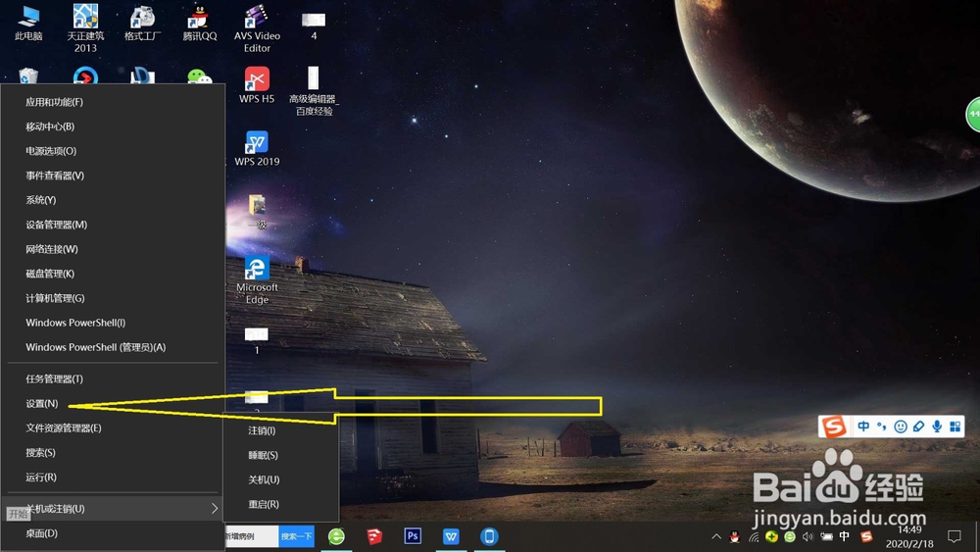Image resolution: width=980 pixels, height=552 pixels.
Task: Select the desktop file named 4
Action: pos(314,26)
